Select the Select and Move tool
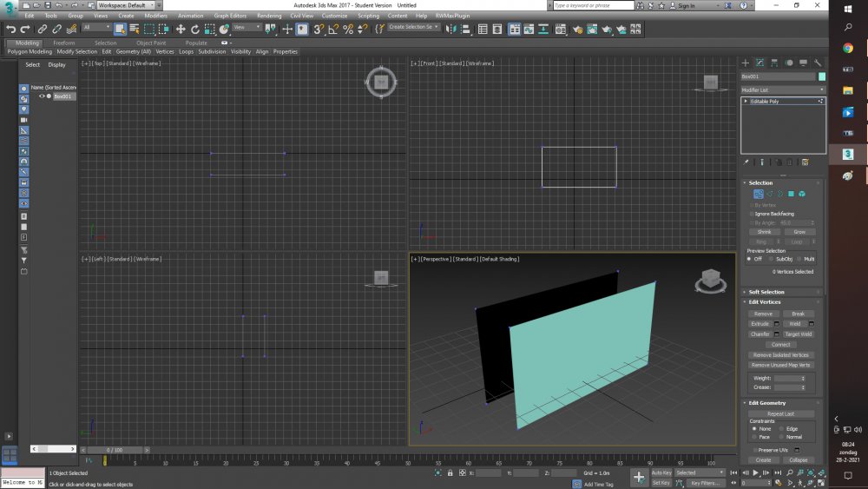 [x=181, y=29]
